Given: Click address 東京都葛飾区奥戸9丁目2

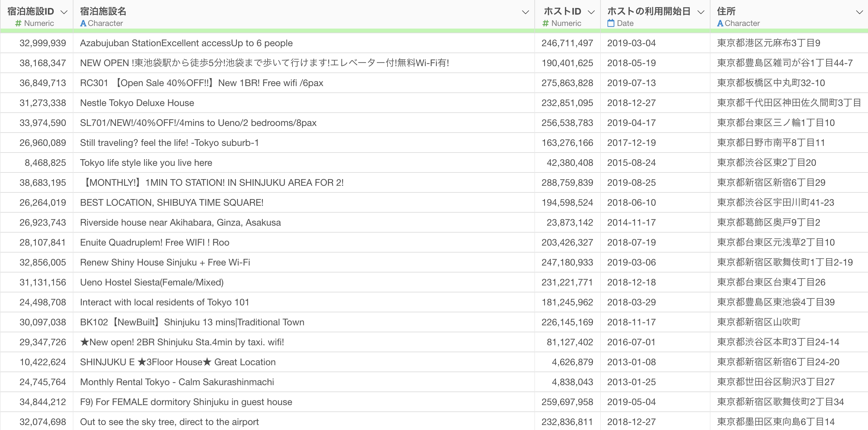Looking at the screenshot, I should pyautogui.click(x=768, y=222).
